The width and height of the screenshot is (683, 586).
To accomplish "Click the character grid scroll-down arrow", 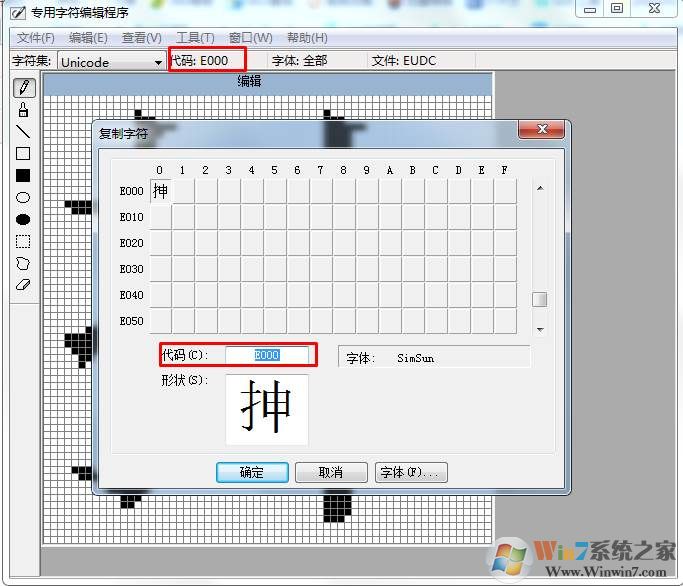I will [540, 329].
